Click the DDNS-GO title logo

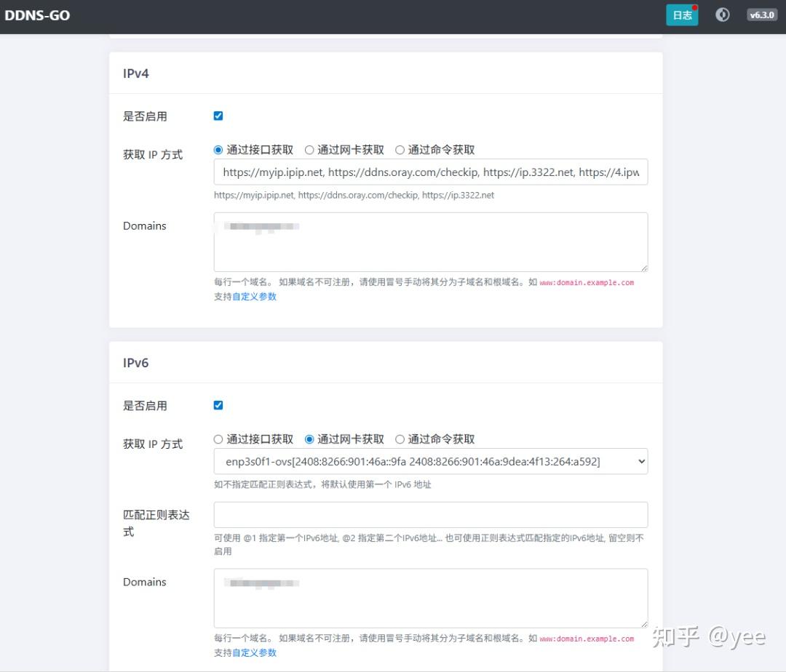[x=38, y=15]
